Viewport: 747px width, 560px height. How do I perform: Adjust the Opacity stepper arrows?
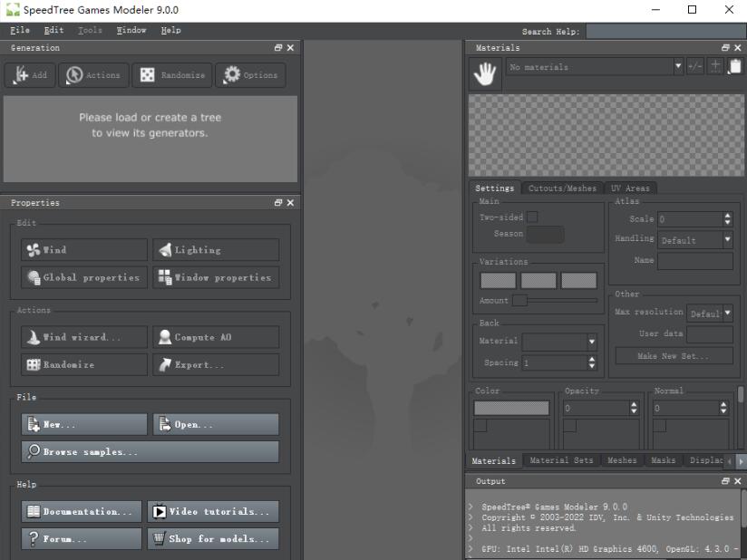tap(634, 408)
